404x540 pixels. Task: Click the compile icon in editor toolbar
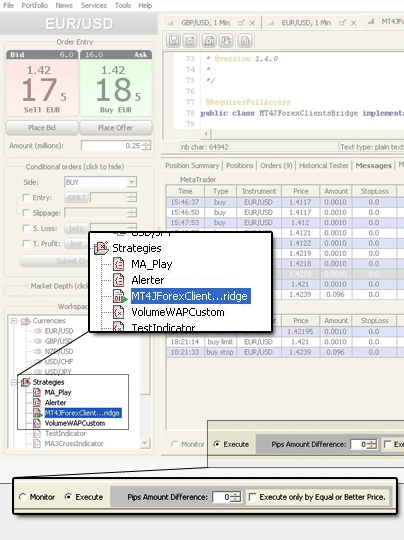point(209,41)
